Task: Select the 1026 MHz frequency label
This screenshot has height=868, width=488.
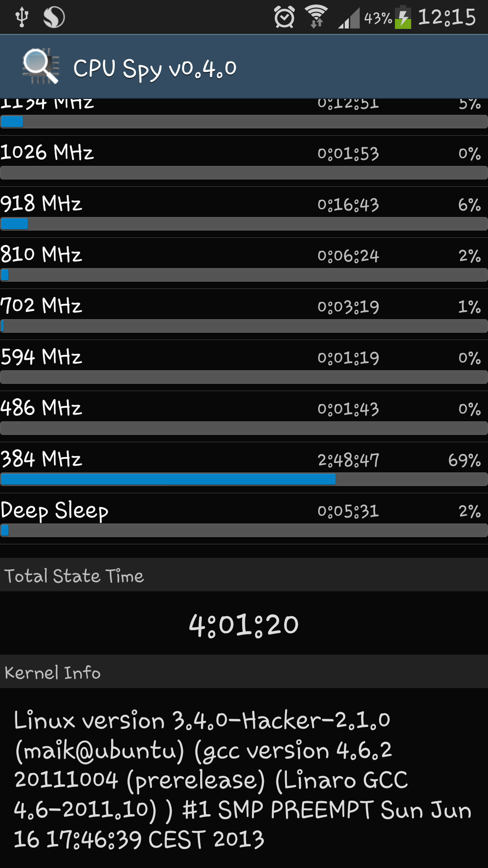Action: [47, 152]
